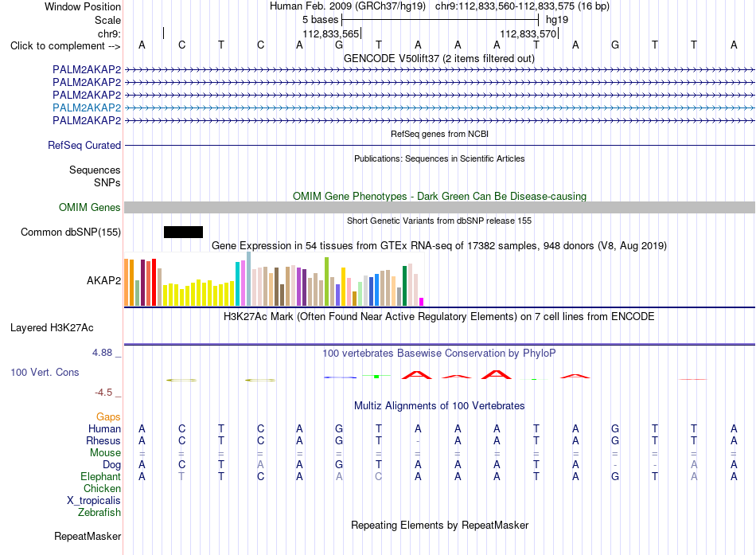This screenshot has width=756, height=555.
Task: Click the blue PhyloP conservation glyph
Action: [341, 377]
